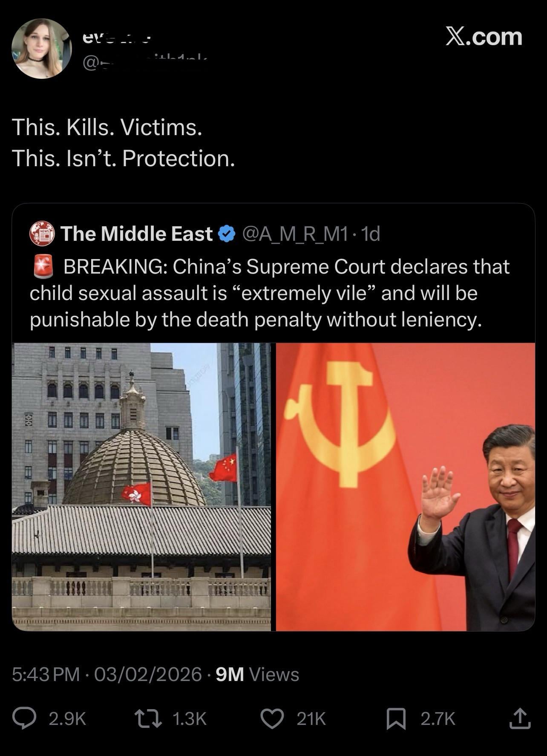Open The Middle East account avatar
The height and width of the screenshot is (756, 547).
click(x=42, y=233)
